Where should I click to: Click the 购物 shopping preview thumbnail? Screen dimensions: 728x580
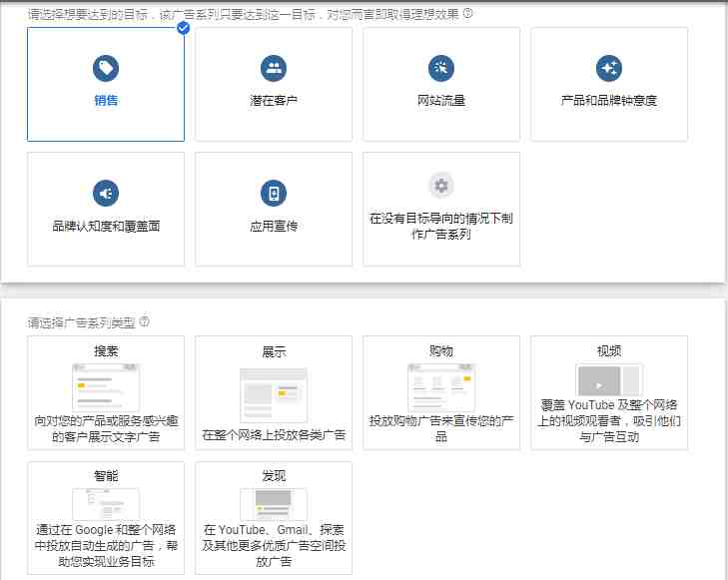click(x=441, y=387)
